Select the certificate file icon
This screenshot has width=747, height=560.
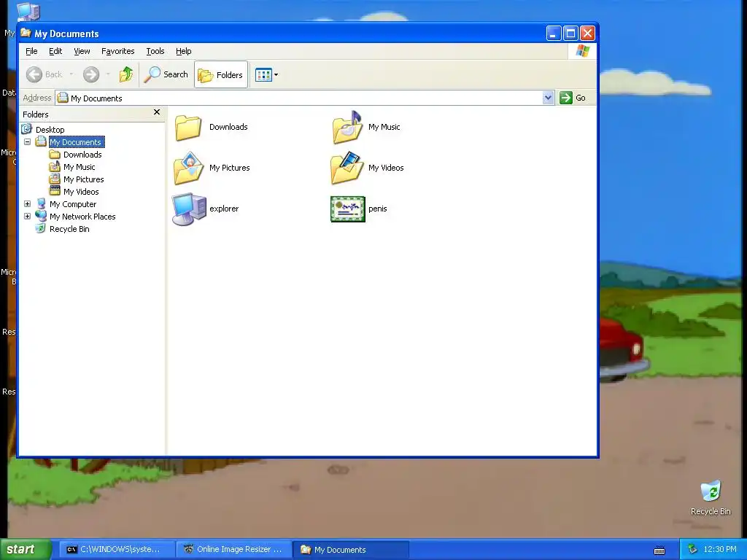348,209
